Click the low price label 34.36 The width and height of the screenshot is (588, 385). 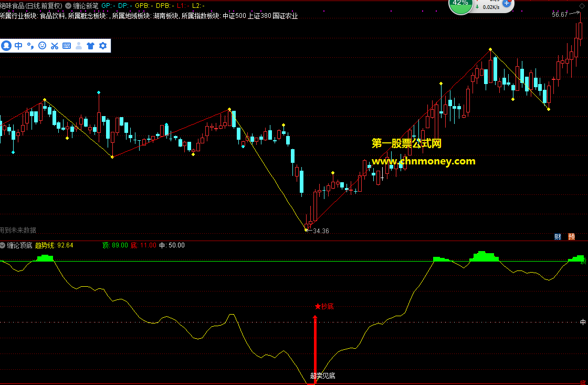coord(321,231)
